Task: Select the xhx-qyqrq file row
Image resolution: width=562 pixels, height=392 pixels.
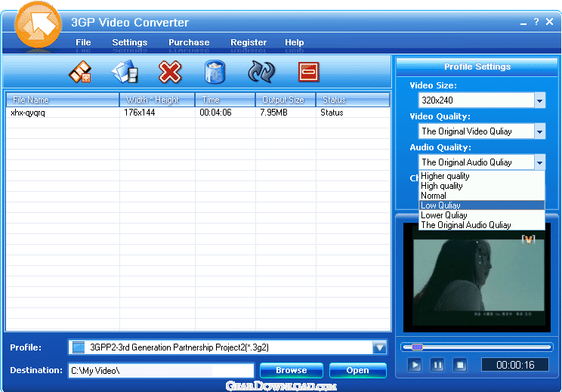Action: (x=198, y=113)
